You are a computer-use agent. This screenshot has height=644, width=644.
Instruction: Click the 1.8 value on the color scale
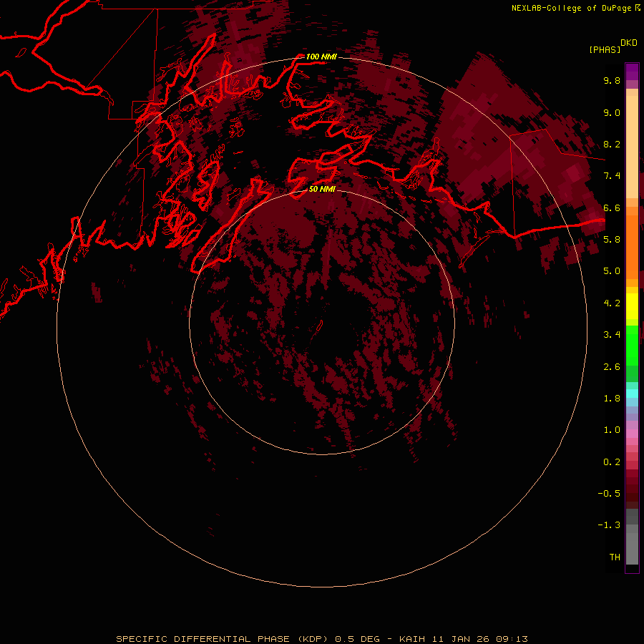click(x=612, y=399)
